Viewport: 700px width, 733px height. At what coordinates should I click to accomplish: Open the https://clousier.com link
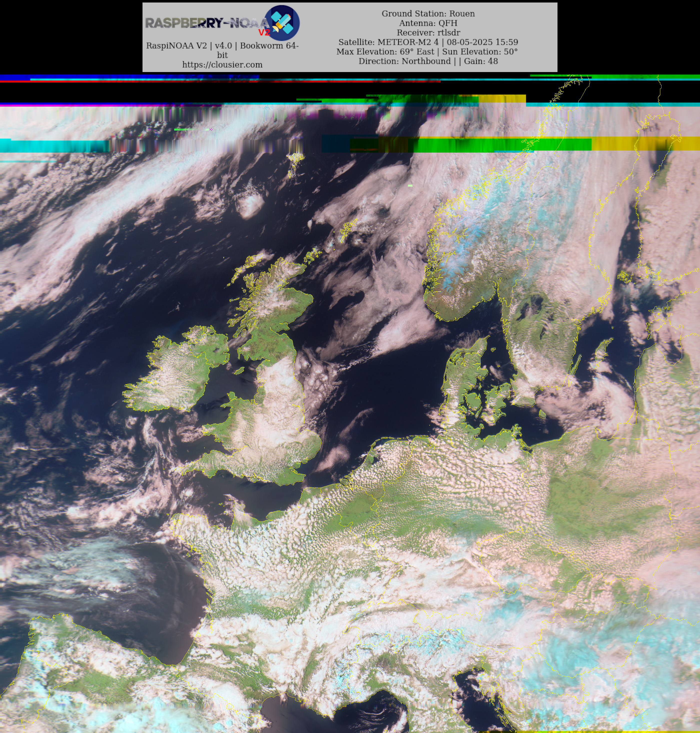(x=222, y=65)
